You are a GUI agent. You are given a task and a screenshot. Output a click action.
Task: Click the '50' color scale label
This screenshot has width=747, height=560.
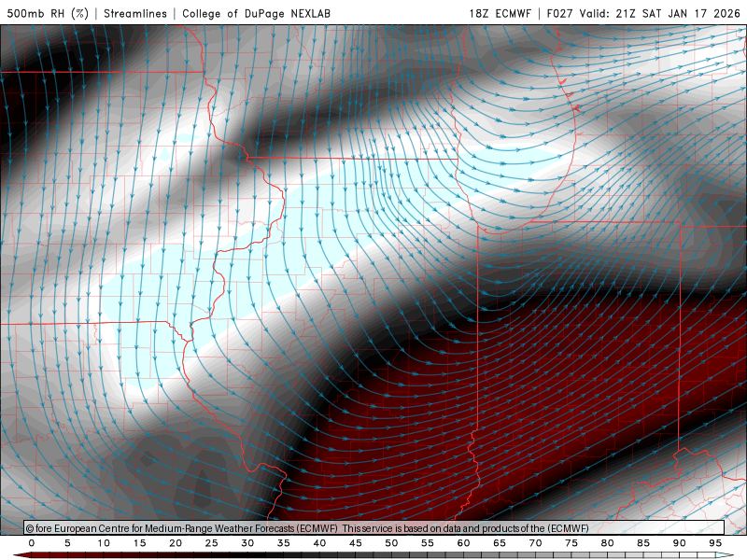tap(391, 543)
